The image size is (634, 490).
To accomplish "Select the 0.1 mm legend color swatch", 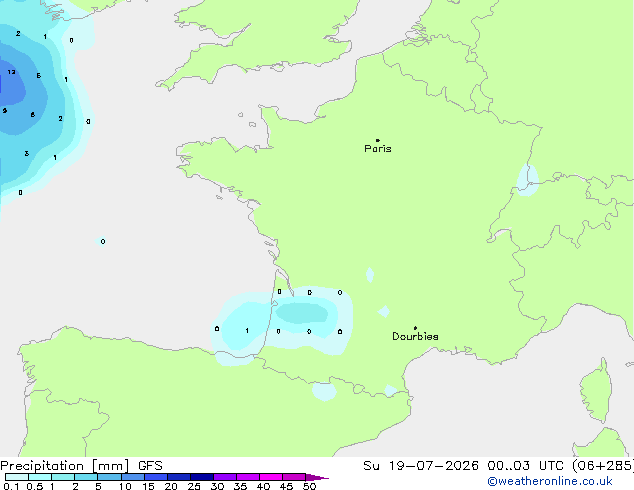I will (17, 477).
